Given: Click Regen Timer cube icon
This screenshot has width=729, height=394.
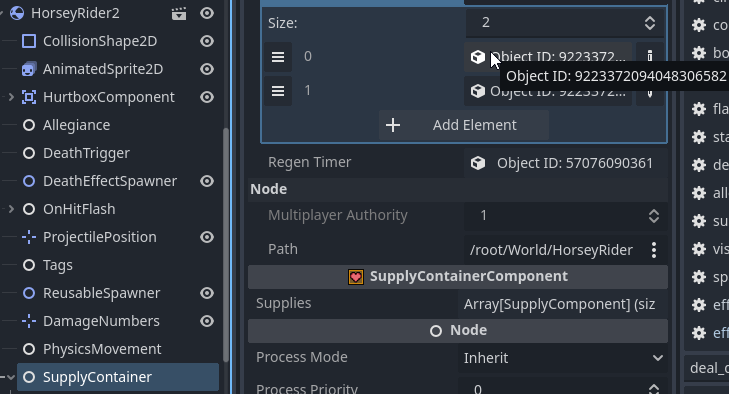Looking at the screenshot, I should [x=477, y=163].
